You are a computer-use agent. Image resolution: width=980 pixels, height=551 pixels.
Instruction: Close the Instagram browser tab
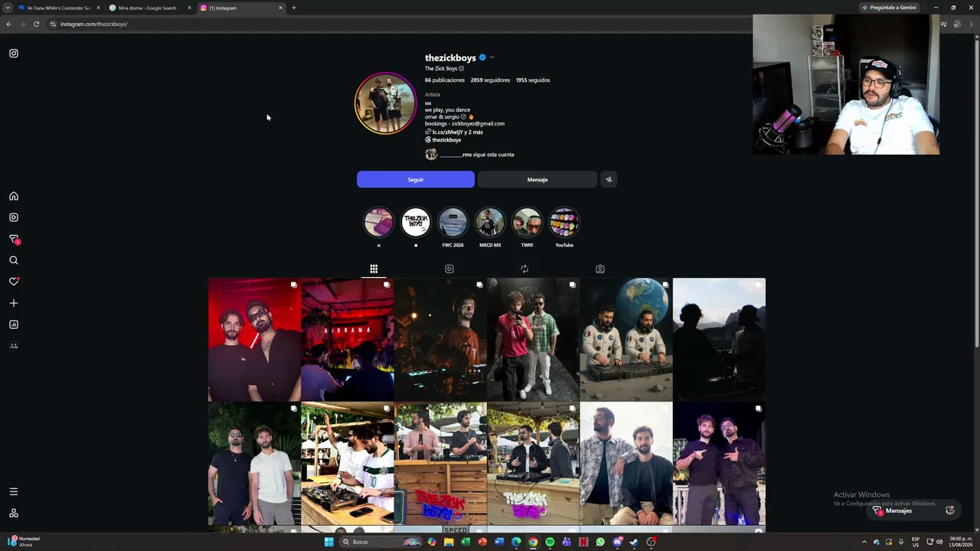(280, 8)
